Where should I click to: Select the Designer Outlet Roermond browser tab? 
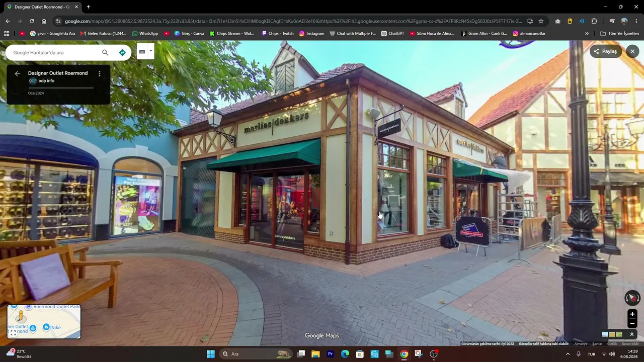[43, 7]
